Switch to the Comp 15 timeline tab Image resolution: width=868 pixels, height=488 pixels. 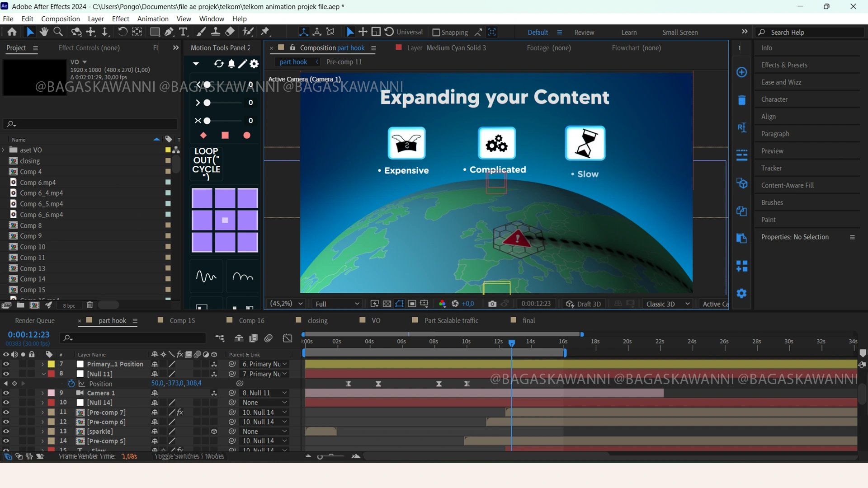pos(182,320)
